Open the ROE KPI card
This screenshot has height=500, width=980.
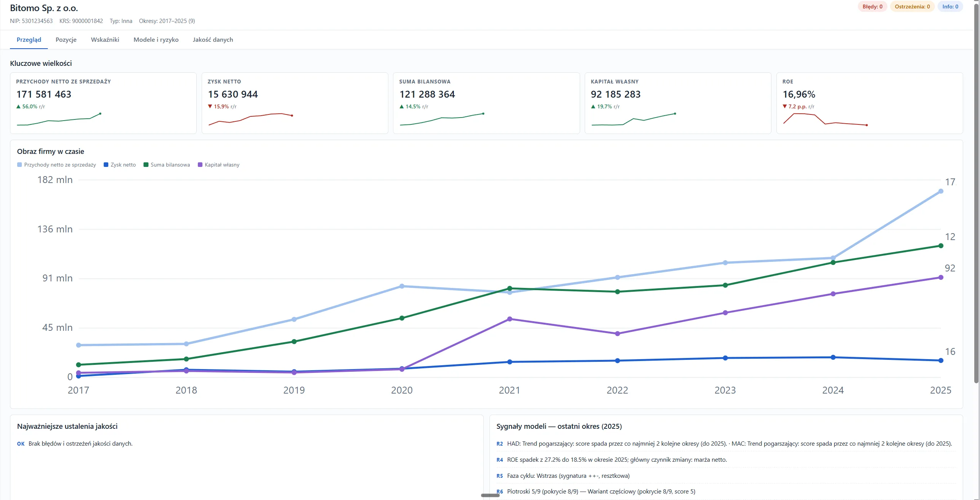point(869,103)
